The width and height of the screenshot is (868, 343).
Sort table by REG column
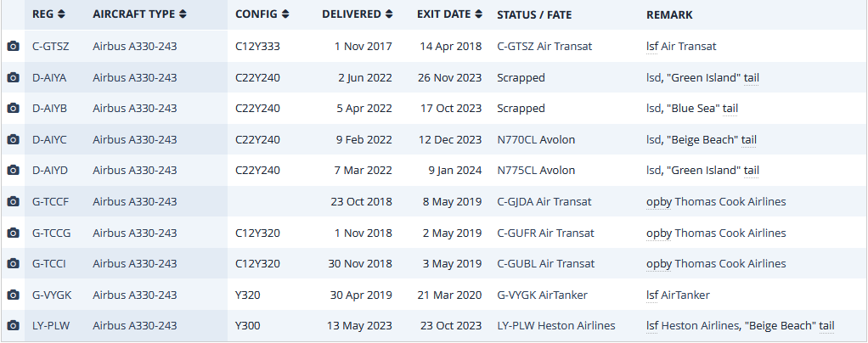[48, 15]
